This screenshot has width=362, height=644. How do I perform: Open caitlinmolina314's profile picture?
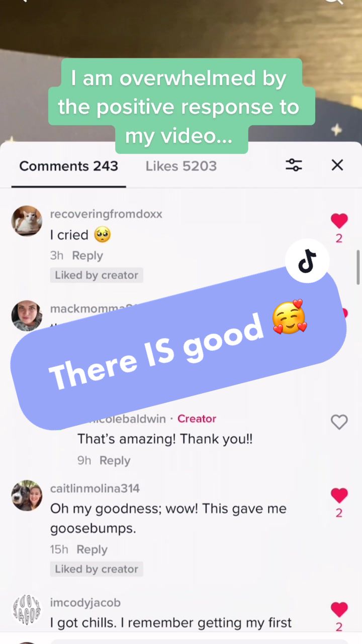(x=27, y=496)
